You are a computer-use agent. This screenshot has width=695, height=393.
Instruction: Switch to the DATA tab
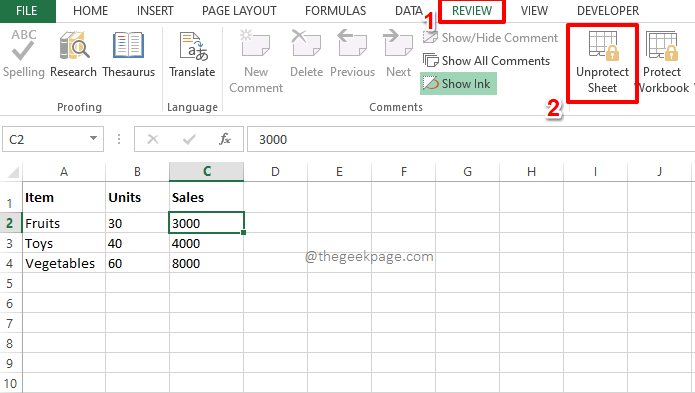(x=409, y=11)
